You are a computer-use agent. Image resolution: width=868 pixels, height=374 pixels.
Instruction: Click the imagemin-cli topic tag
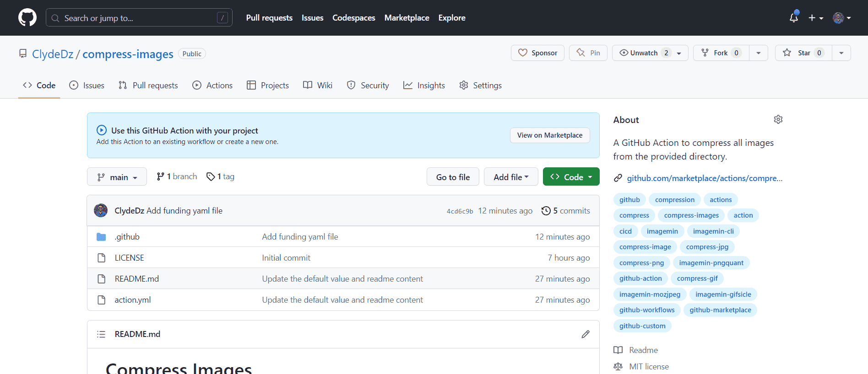[713, 231]
